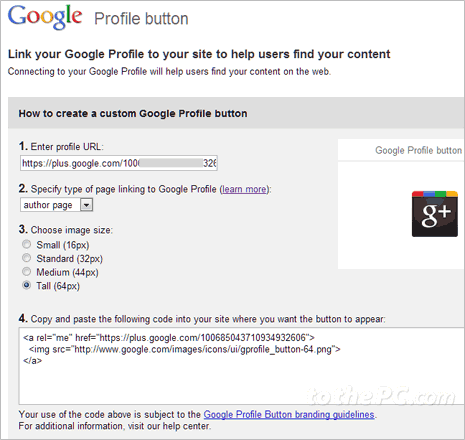Screen dimensions: 465x440
Task: Click the Google logo
Action: click(x=45, y=17)
